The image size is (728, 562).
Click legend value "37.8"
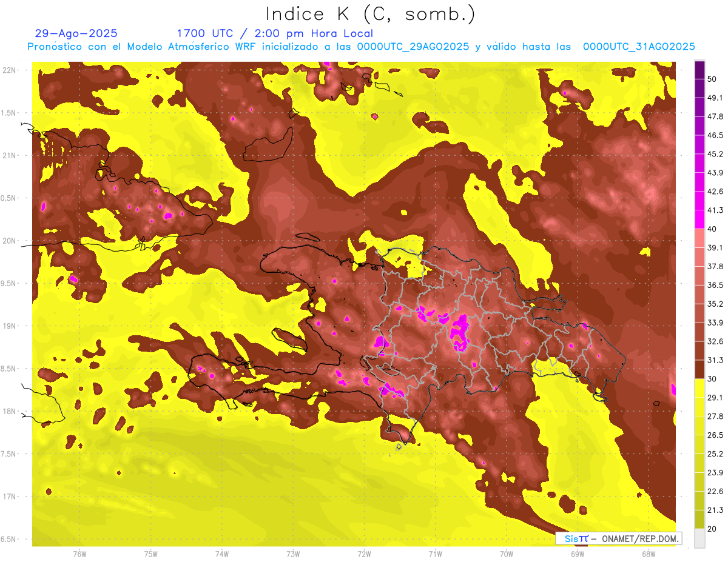coord(715,266)
